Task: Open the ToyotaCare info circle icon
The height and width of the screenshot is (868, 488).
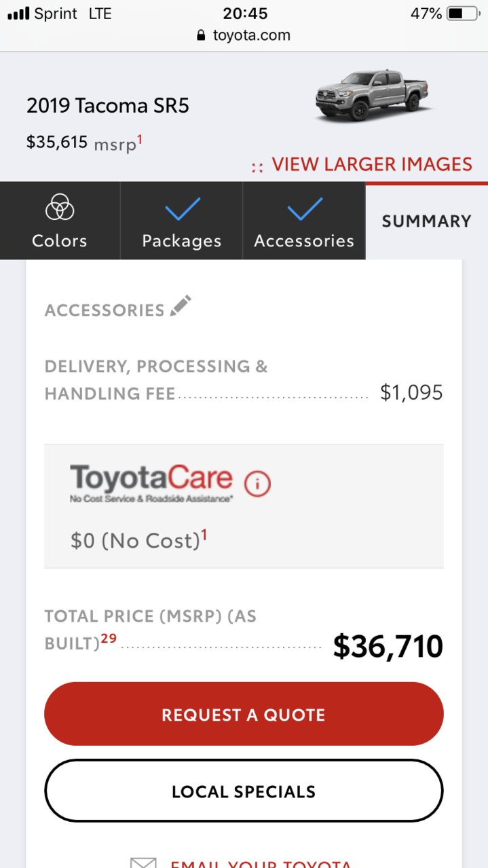Action: [257, 484]
